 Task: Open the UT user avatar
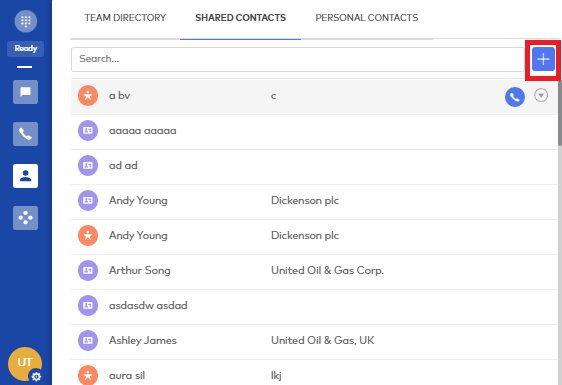[25, 363]
